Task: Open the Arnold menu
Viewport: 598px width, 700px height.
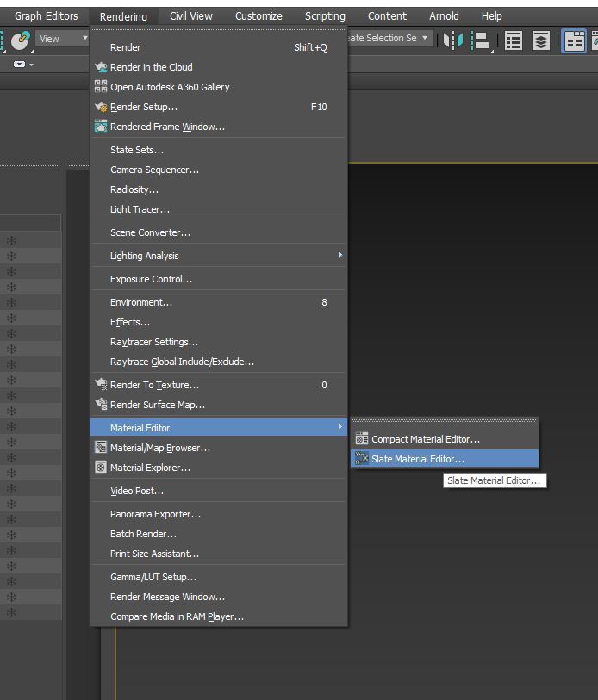Action: click(443, 16)
